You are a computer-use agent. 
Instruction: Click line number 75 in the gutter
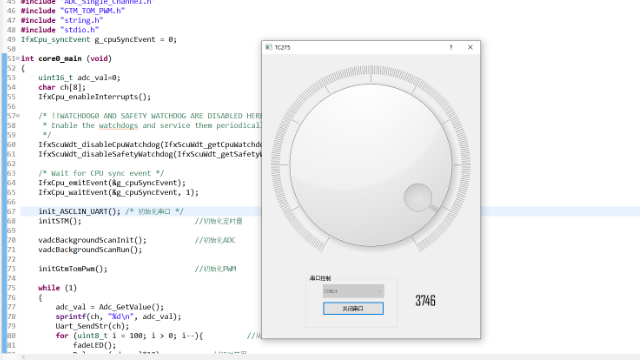(x=11, y=288)
